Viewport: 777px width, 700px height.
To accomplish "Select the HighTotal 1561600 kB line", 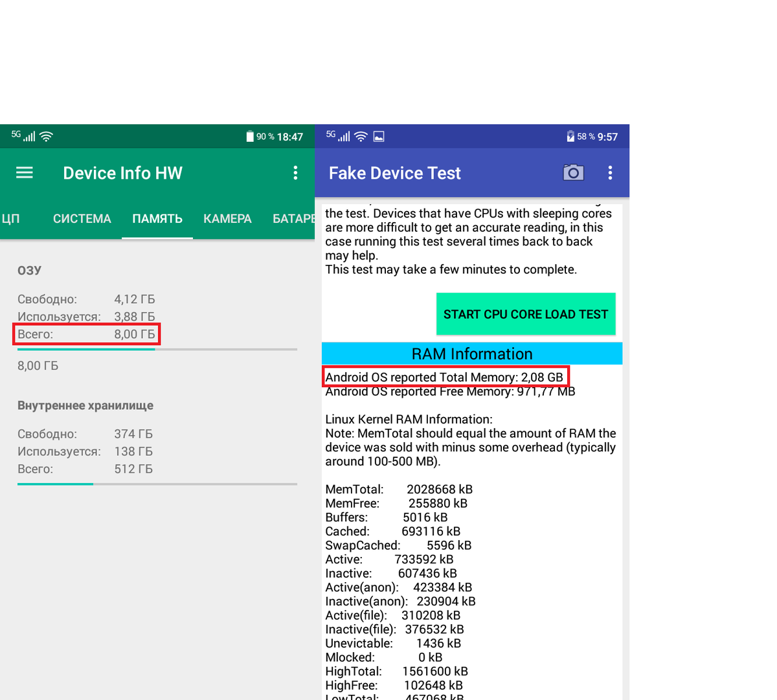I will 396,672.
